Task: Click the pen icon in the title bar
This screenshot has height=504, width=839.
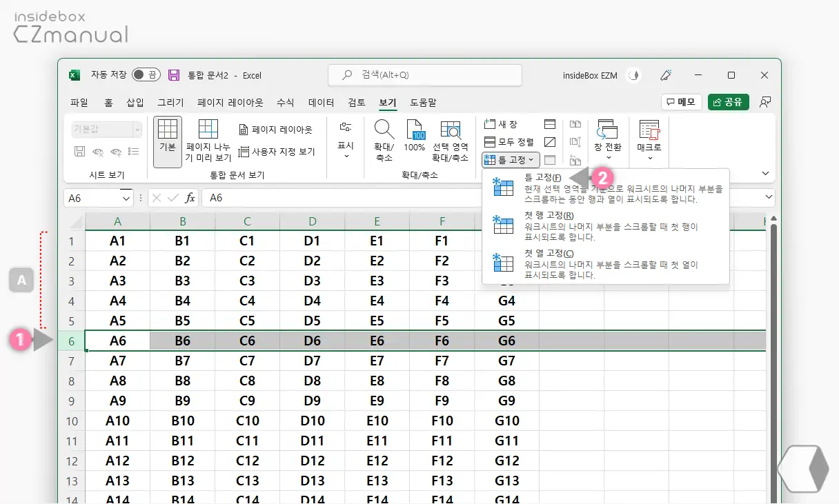Action: 666,74
